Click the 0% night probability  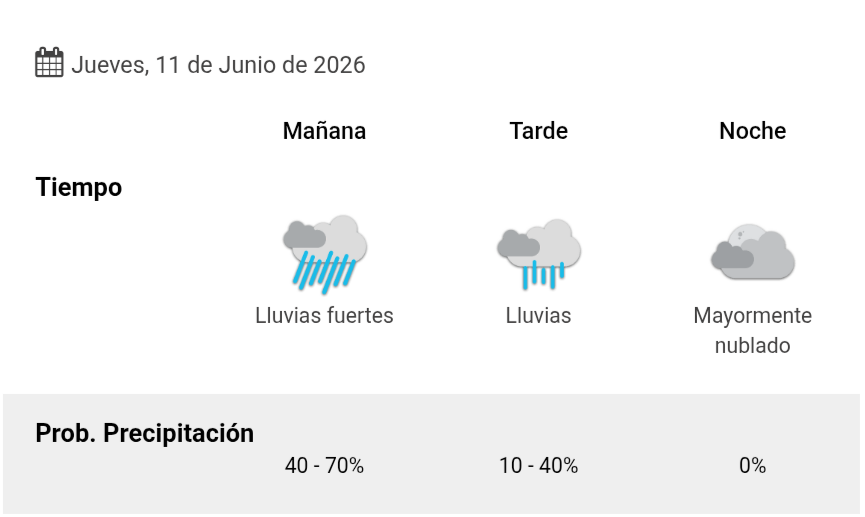pos(752,466)
